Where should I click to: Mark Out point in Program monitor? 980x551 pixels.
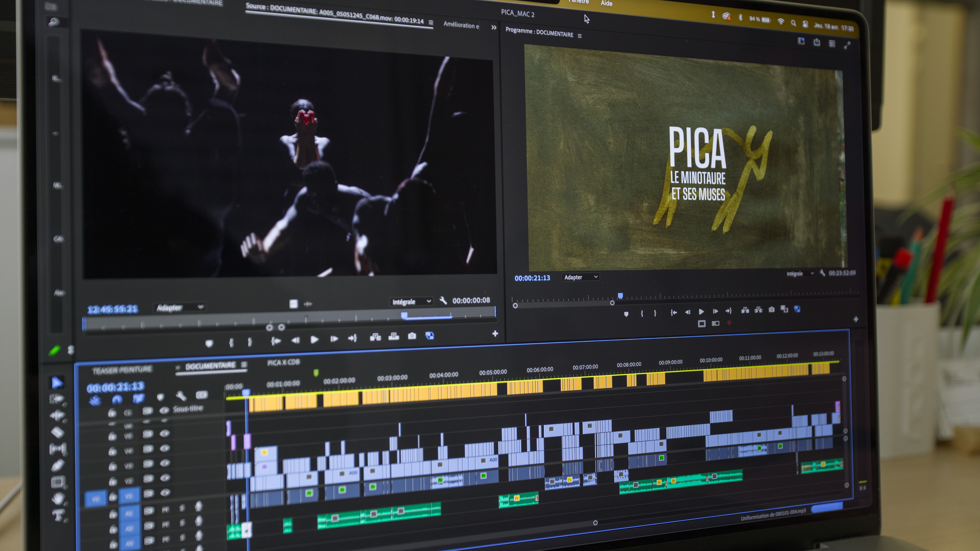[x=655, y=313]
